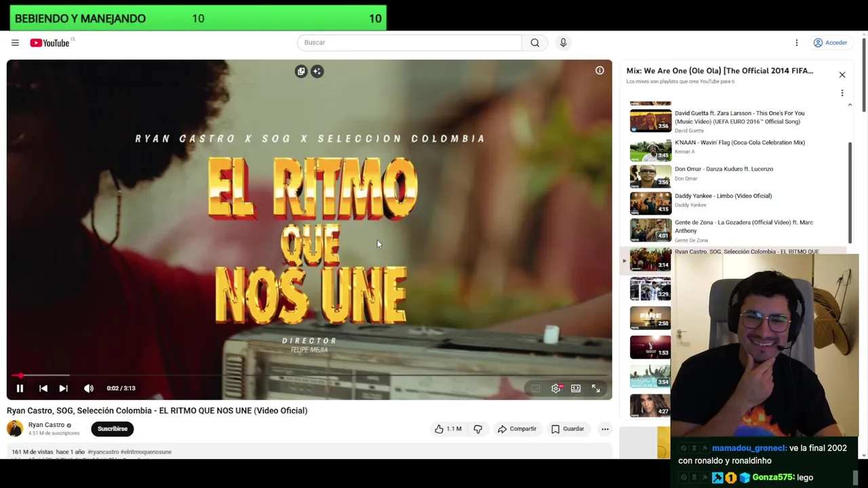The height and width of the screenshot is (488, 868).
Task: Click the video title below player
Action: point(157,411)
